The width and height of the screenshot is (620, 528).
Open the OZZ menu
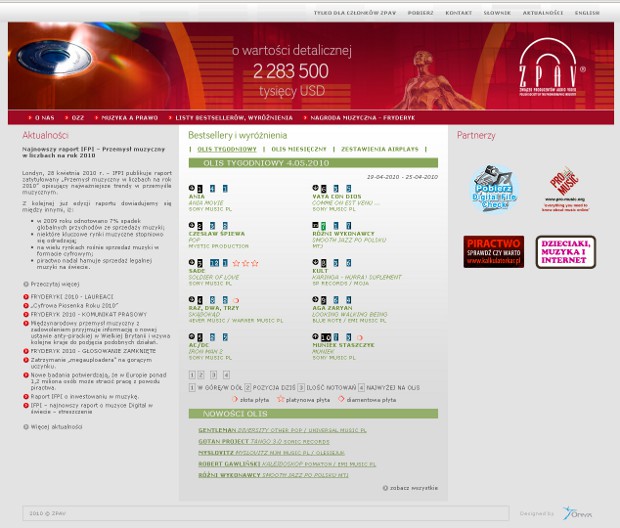[78, 117]
